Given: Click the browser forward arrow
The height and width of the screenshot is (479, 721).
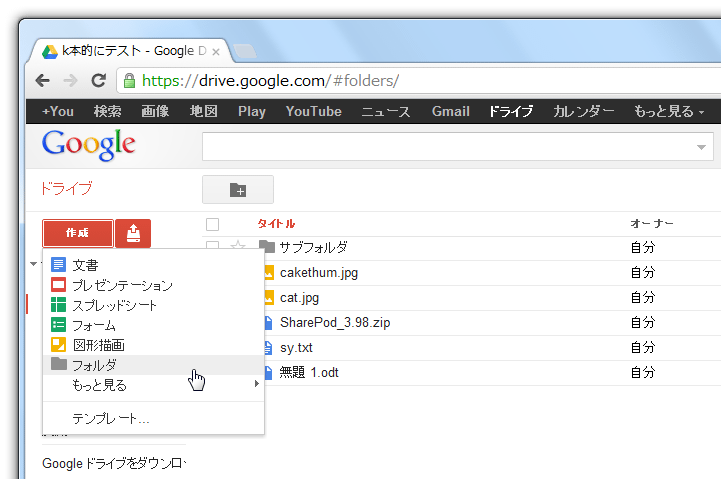Looking at the screenshot, I should tap(70, 80).
